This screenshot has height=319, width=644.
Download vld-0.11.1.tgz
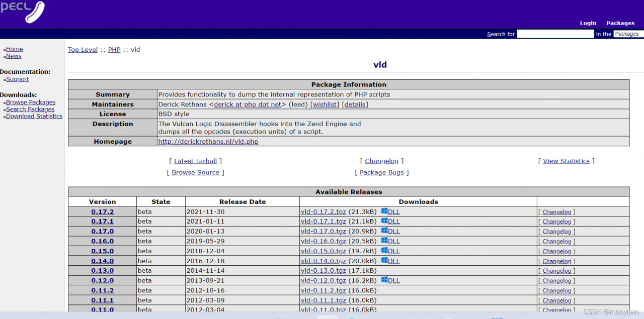click(x=323, y=300)
